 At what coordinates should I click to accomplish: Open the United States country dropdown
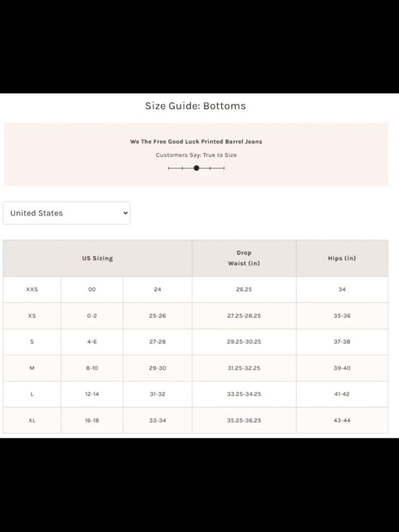tap(67, 213)
